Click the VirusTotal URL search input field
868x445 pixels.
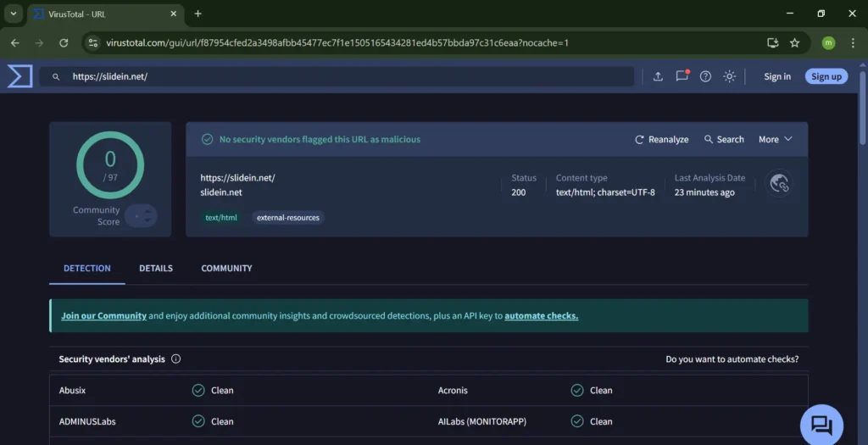pos(337,76)
